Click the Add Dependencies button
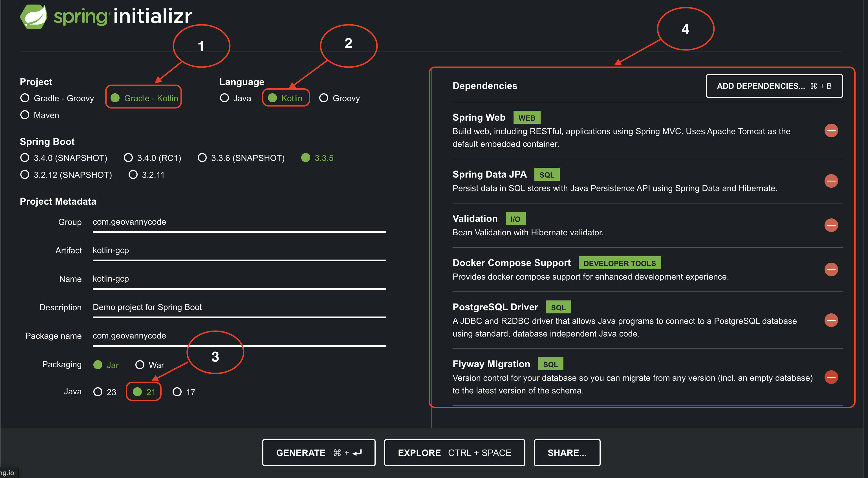The image size is (868, 478). [x=774, y=86]
